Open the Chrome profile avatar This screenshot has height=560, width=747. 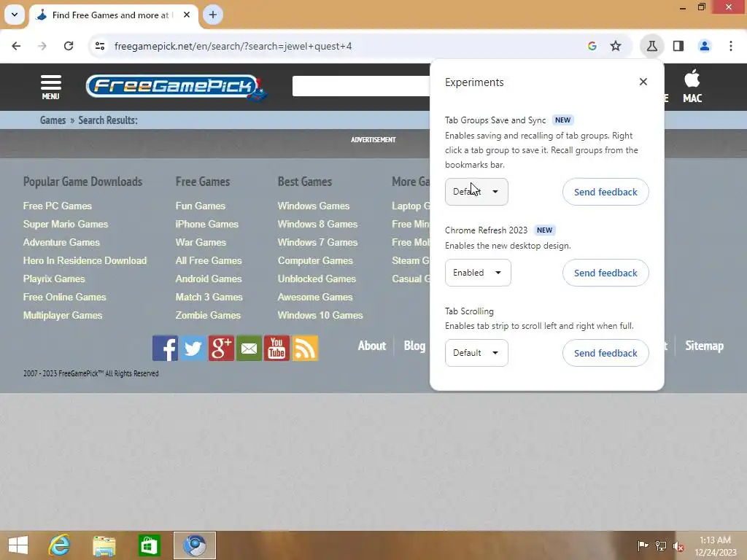705,46
